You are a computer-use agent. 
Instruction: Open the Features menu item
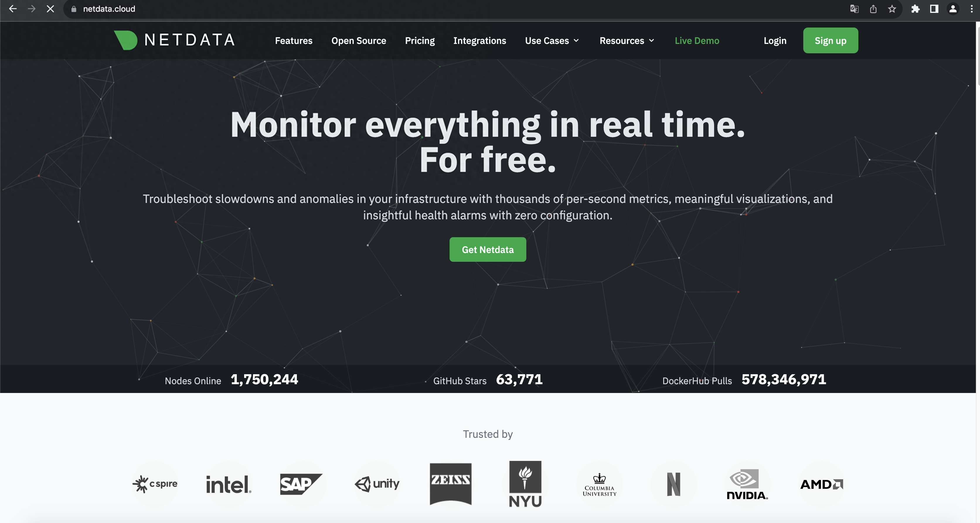point(294,40)
